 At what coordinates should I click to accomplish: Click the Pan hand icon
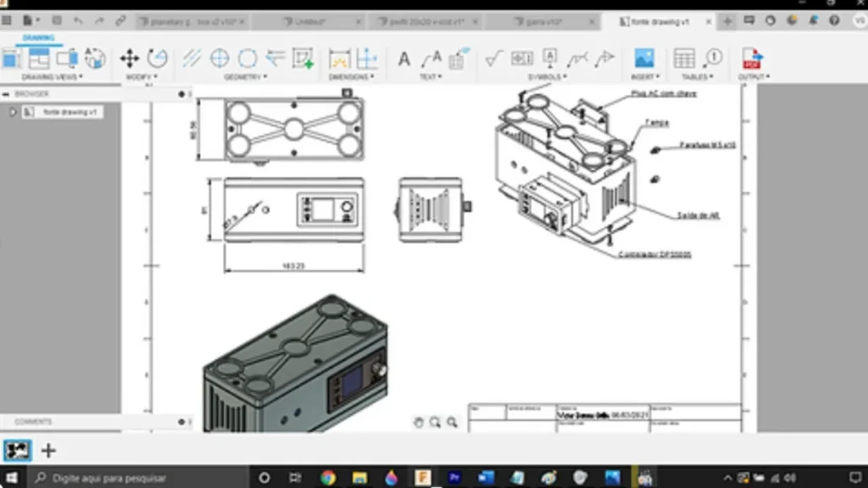point(418,422)
